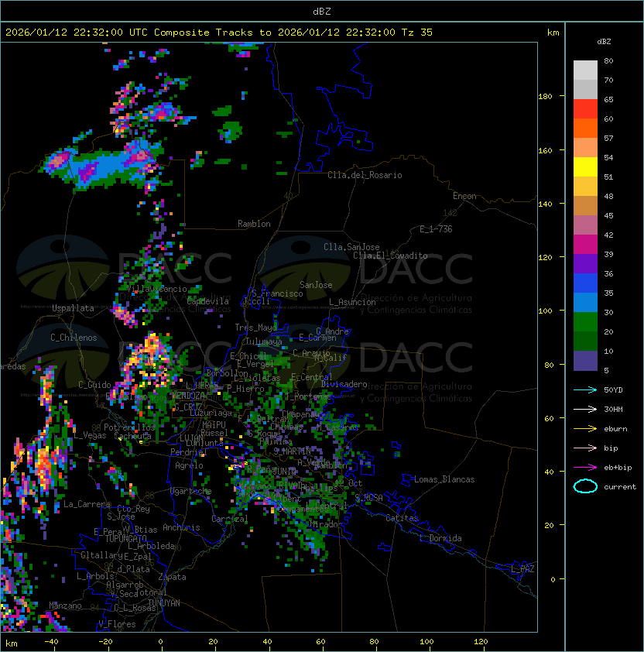
Task: Click the 'Anchoris' map label
Action: [x=181, y=527]
